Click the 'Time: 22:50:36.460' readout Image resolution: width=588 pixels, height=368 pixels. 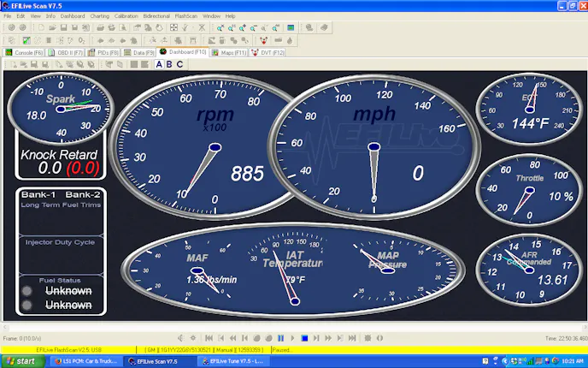[567, 338]
